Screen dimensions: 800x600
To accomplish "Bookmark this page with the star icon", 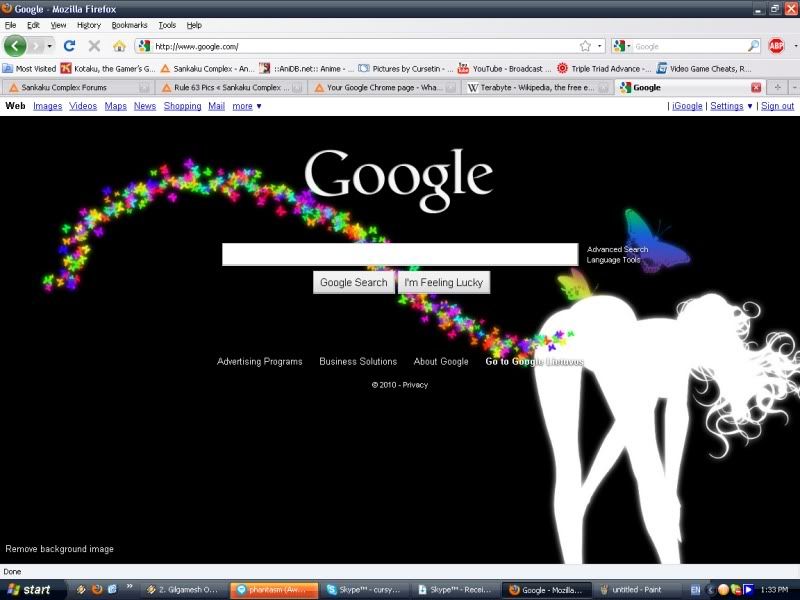I will click(585, 46).
